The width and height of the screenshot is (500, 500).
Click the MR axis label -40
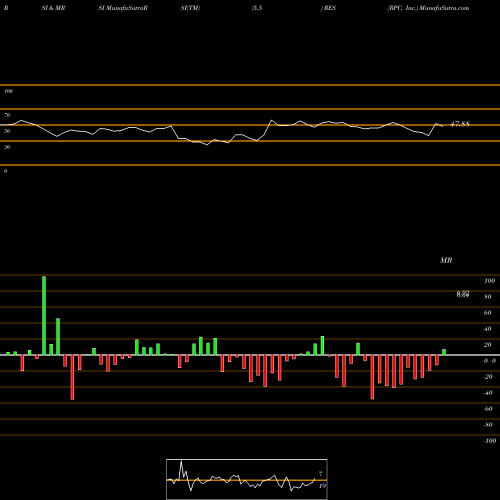(488, 393)
